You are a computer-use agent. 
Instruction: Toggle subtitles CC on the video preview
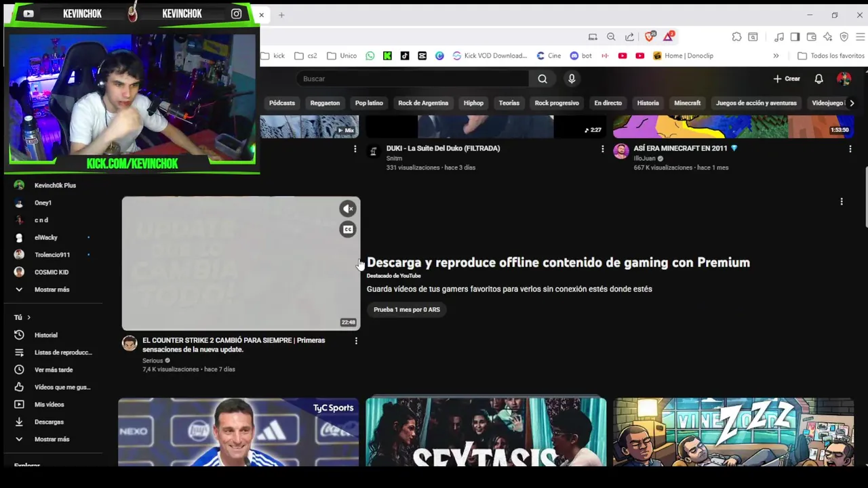pyautogui.click(x=348, y=229)
